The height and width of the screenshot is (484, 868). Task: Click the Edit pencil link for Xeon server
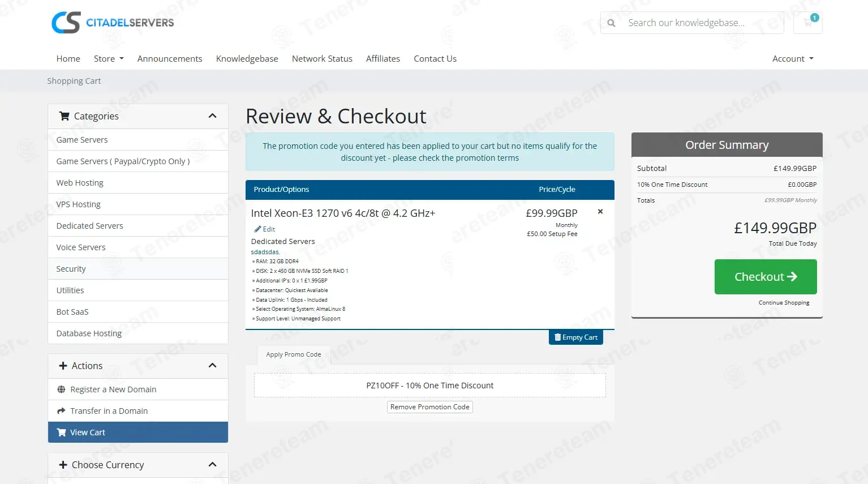pyautogui.click(x=264, y=229)
